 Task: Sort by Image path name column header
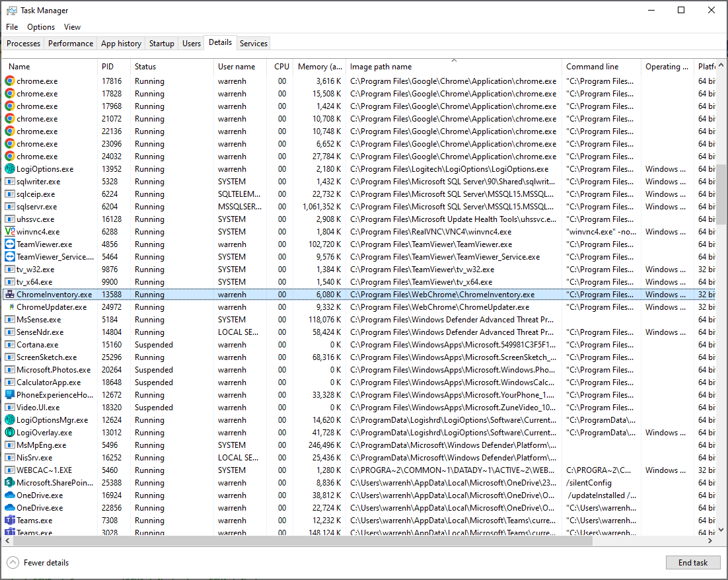click(x=454, y=67)
